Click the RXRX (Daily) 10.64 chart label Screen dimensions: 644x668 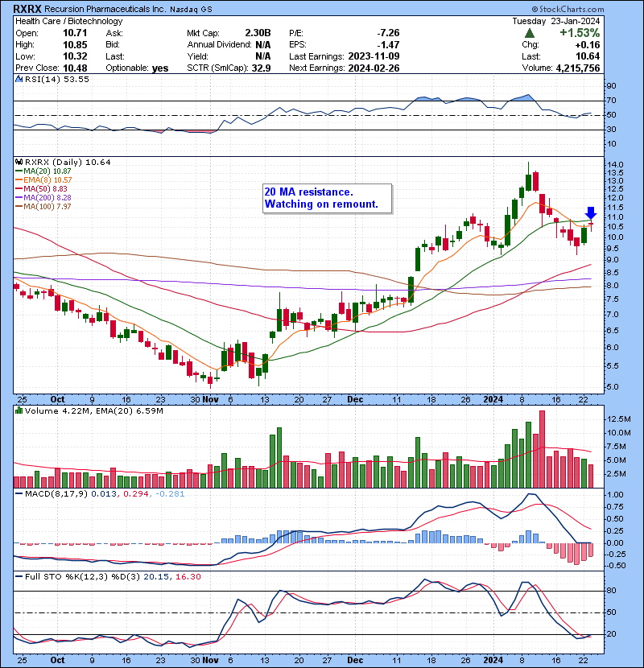pyautogui.click(x=68, y=163)
